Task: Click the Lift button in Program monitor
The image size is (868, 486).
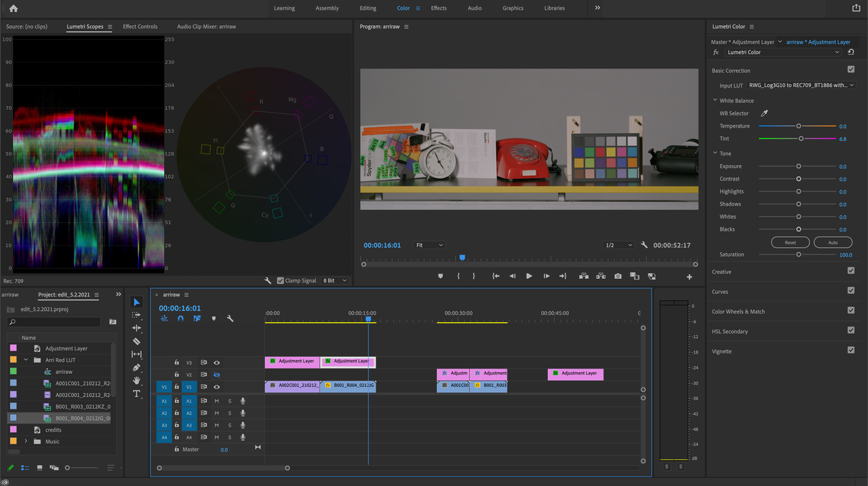Action: 583,276
